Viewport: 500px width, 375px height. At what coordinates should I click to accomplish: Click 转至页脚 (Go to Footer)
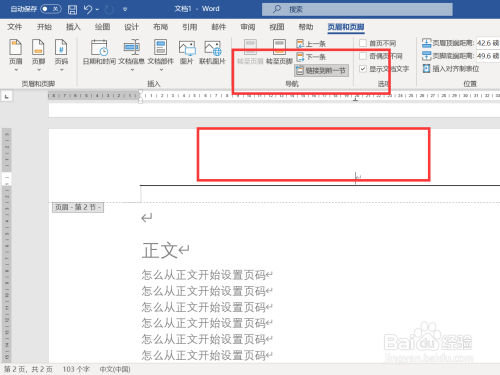pyautogui.click(x=279, y=52)
